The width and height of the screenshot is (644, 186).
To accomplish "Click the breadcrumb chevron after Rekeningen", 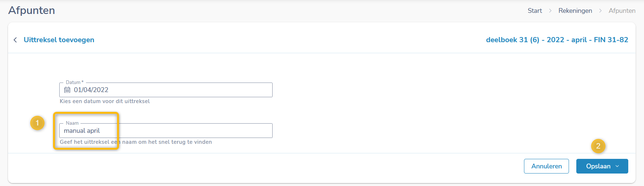I will tap(600, 11).
